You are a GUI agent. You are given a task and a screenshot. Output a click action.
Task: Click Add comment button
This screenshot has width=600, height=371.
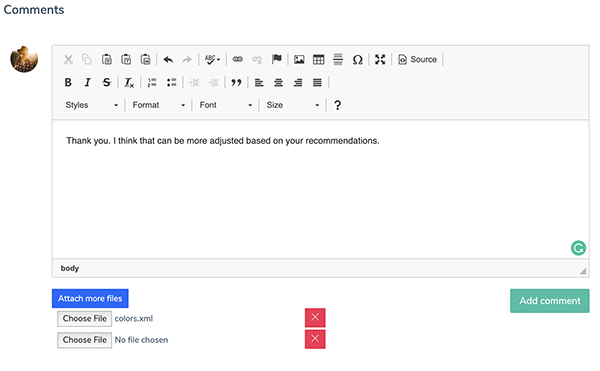coord(549,301)
